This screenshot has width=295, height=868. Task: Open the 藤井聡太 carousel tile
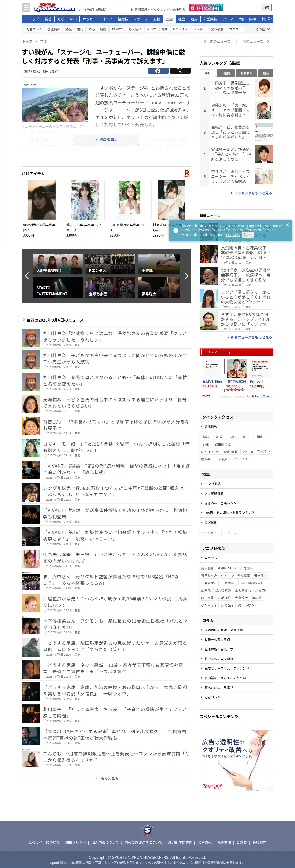point(159,287)
